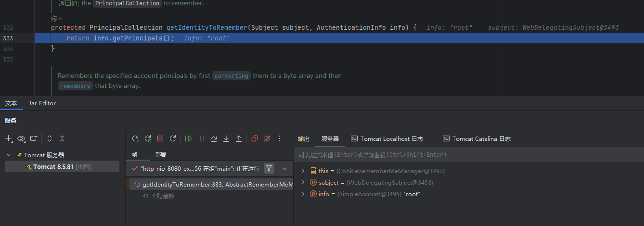Toggle Mute Breakpoints
The width and height of the screenshot is (644, 226).
tap(267, 138)
